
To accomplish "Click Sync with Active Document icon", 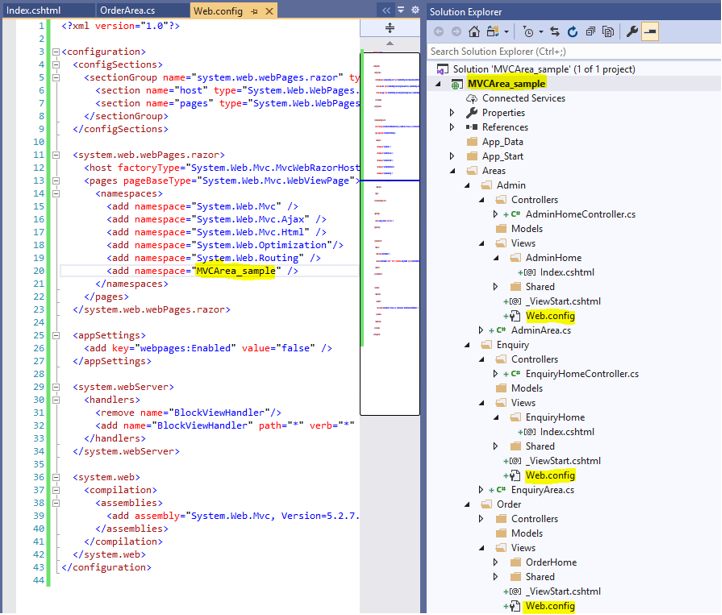I will 555,31.
